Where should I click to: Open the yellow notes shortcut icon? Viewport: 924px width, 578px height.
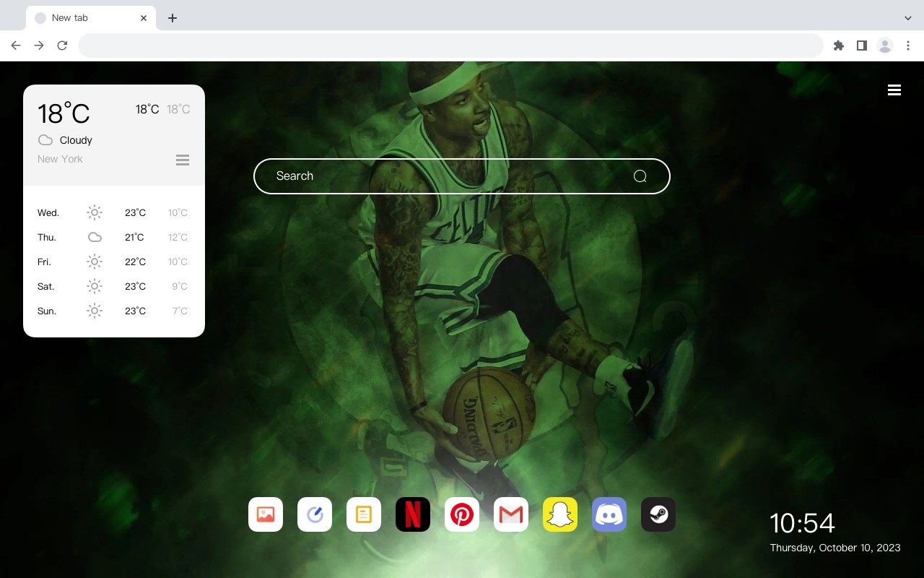click(364, 514)
